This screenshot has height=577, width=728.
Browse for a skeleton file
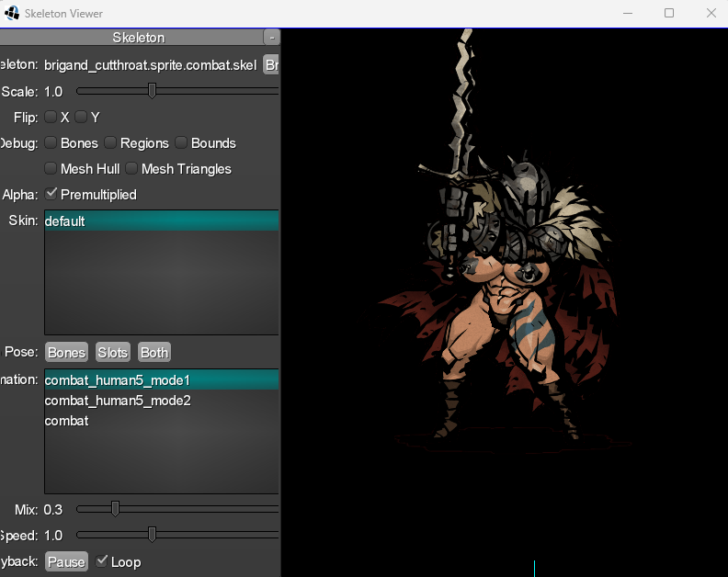click(x=271, y=65)
